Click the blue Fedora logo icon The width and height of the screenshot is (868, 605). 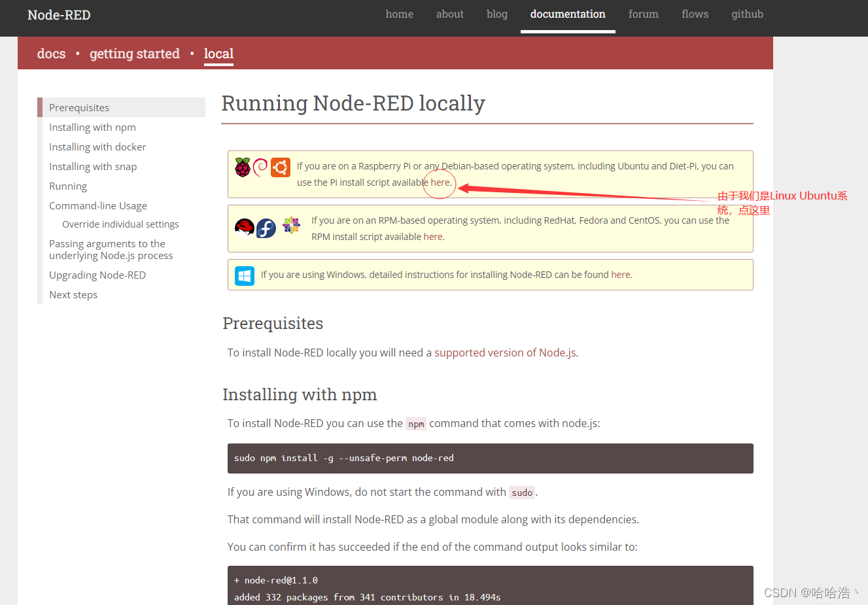coord(266,228)
